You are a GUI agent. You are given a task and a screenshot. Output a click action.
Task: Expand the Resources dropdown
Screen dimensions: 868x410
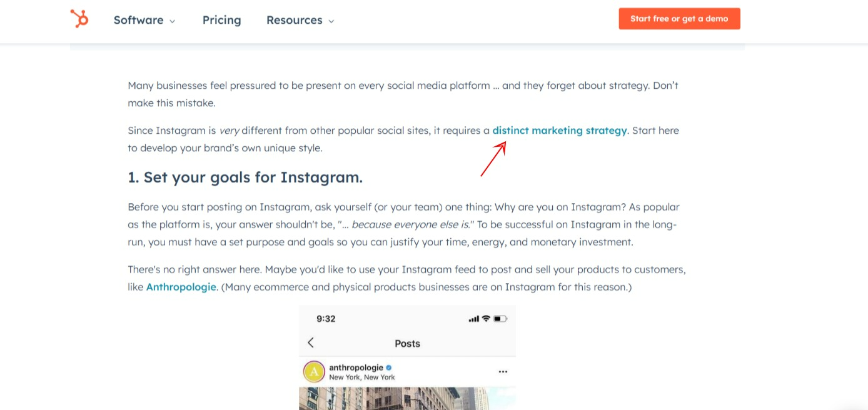295,20
